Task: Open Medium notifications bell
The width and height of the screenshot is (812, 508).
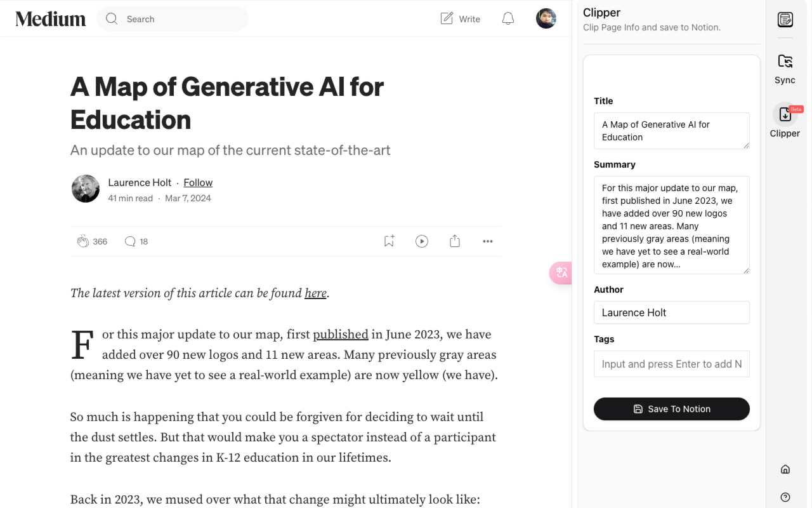Action: (x=508, y=19)
